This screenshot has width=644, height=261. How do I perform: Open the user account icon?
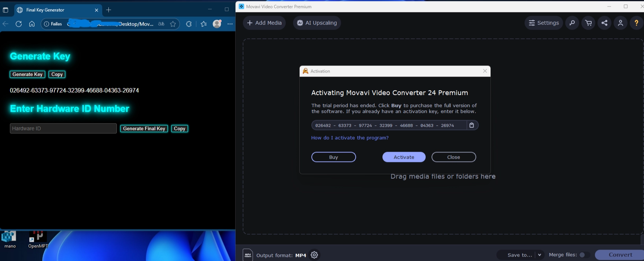click(621, 23)
